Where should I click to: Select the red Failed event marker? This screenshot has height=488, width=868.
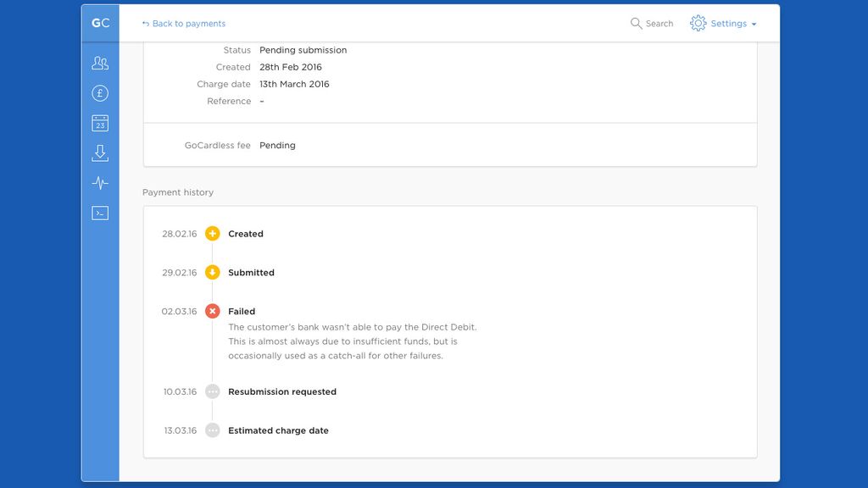click(x=212, y=312)
